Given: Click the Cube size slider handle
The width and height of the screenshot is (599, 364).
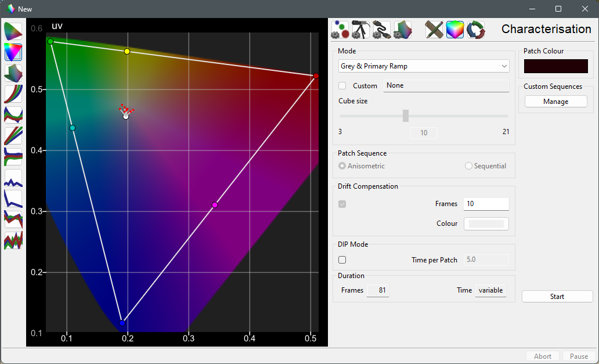Looking at the screenshot, I should pyautogui.click(x=406, y=116).
